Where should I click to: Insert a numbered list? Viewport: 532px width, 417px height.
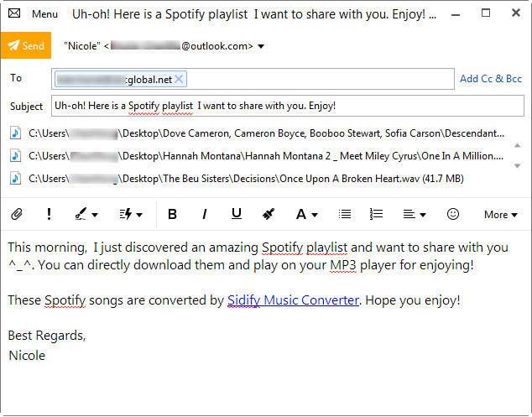point(376,214)
